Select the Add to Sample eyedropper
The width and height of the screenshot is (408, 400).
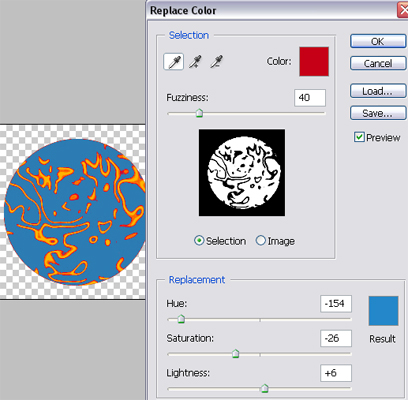pos(195,62)
